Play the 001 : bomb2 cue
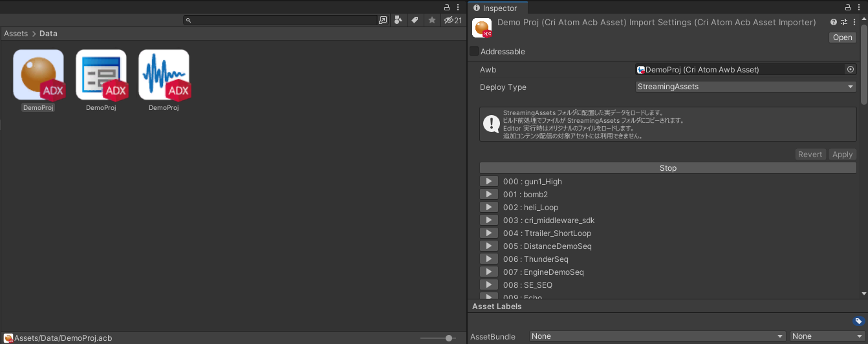 pyautogui.click(x=489, y=194)
